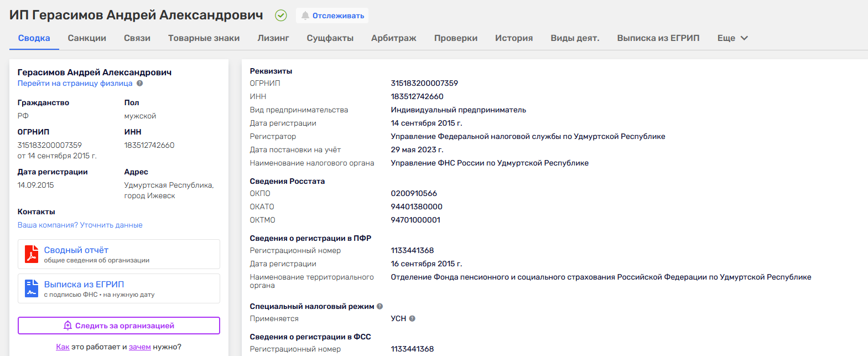Image resolution: width=868 pixels, height=356 pixels.
Task: Click Ваша компания? Уточнить данные link
Action: click(80, 225)
